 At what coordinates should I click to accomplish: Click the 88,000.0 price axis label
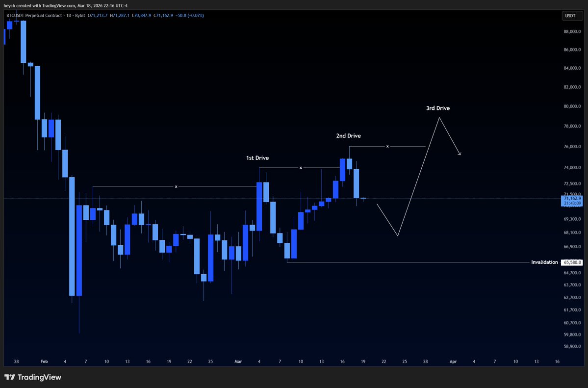point(572,31)
